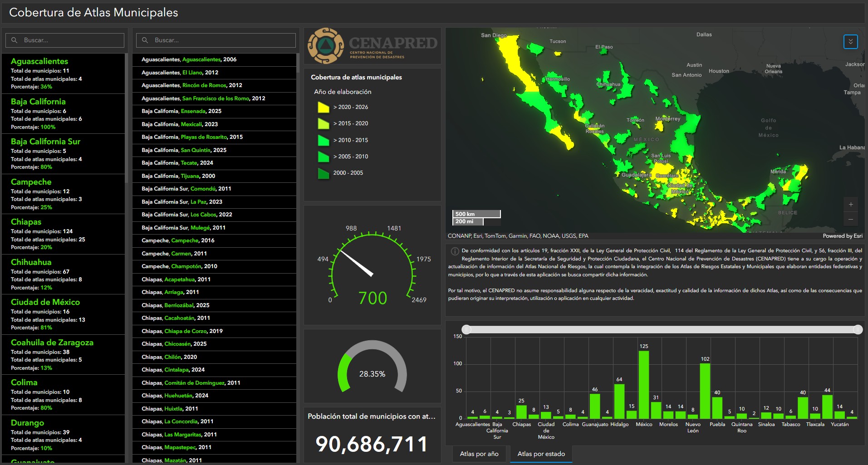Screen dimensions: 868x465
Task: Select the Baja California state card
Action: [64, 114]
